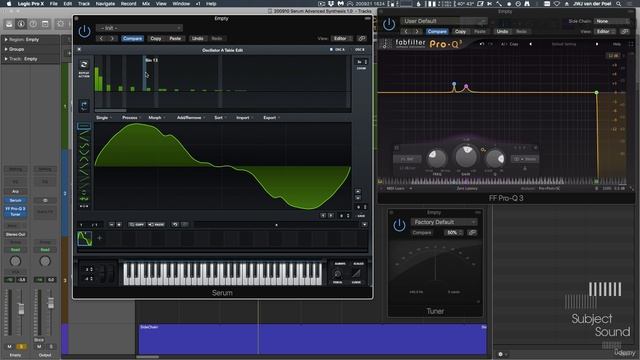
Task: Open macOS Spotlight search icon
Action: 619,4
